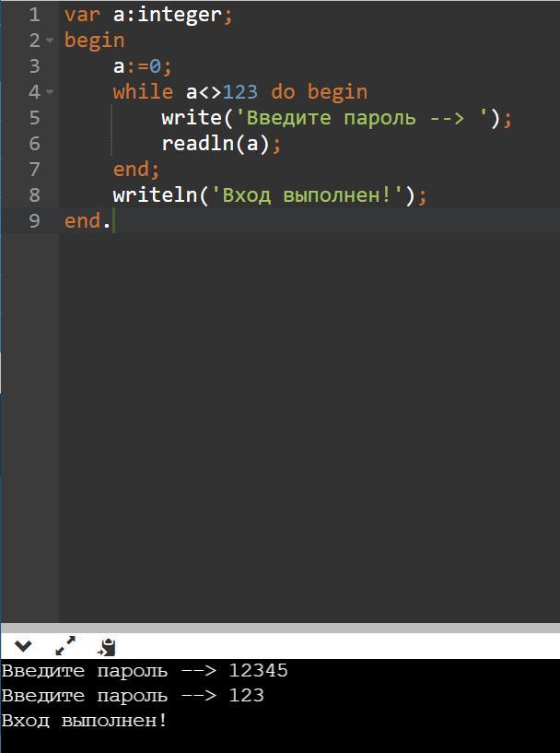Place the cursor on the 'write(' call on line 5
Viewport: 560px width, 753px height.
(197, 118)
